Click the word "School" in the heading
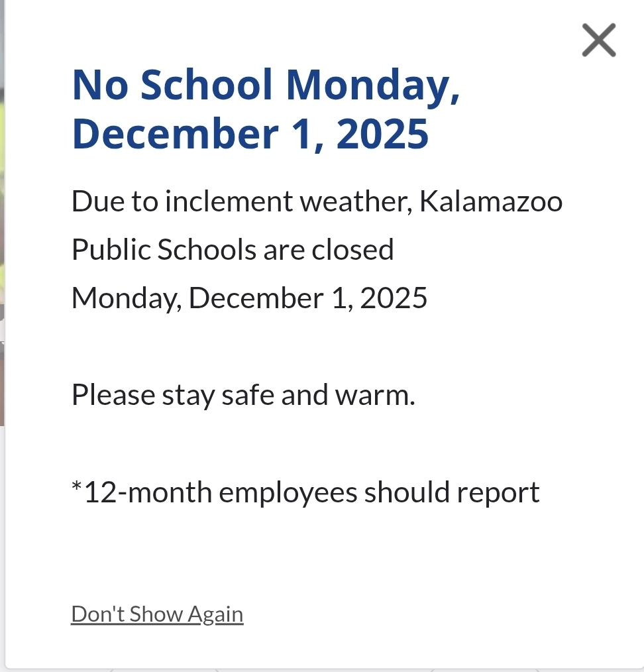 click(x=207, y=87)
